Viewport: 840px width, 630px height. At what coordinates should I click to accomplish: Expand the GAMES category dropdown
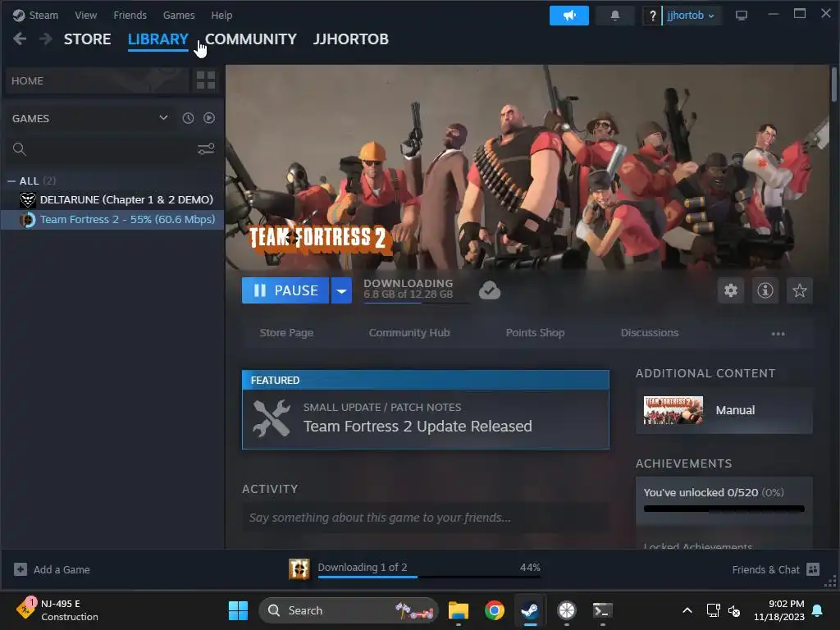tap(163, 118)
